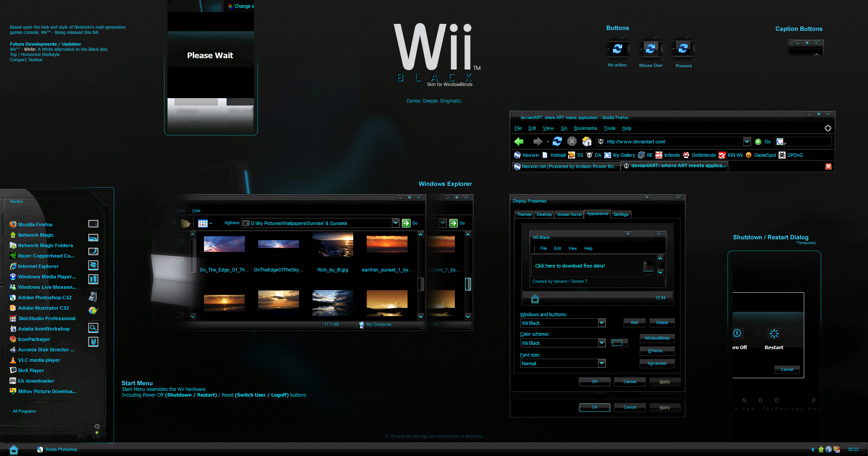Open the Bookmarks menu in Firefox
The height and width of the screenshot is (456, 868).
coord(585,129)
